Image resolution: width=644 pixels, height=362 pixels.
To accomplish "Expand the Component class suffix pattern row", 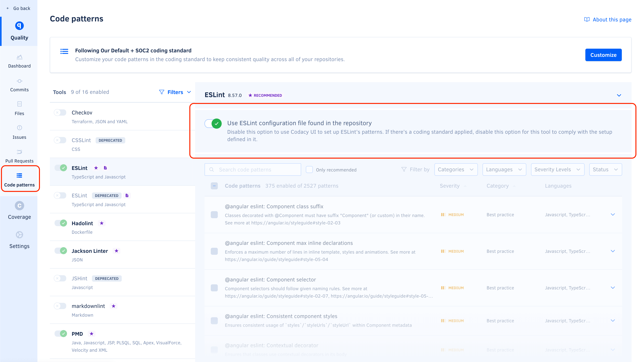I will 613,214.
